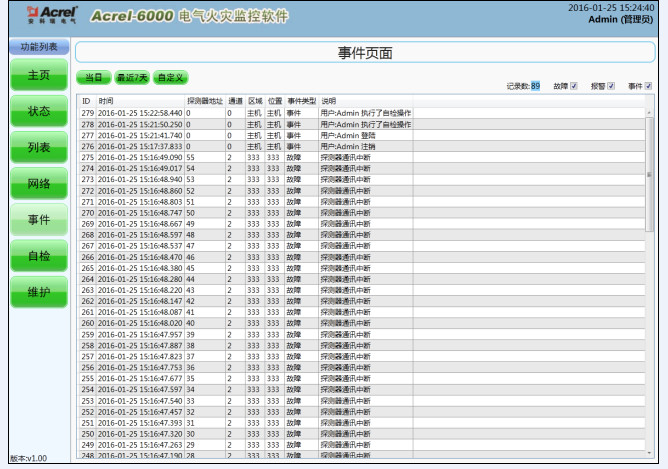Select the 网络 network section
668x469 pixels.
click(x=39, y=184)
